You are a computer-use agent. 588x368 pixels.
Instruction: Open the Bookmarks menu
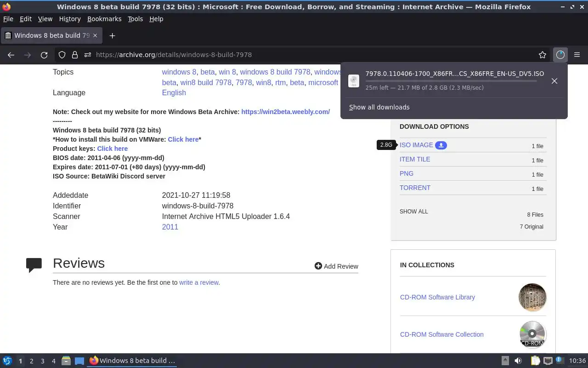(x=104, y=19)
